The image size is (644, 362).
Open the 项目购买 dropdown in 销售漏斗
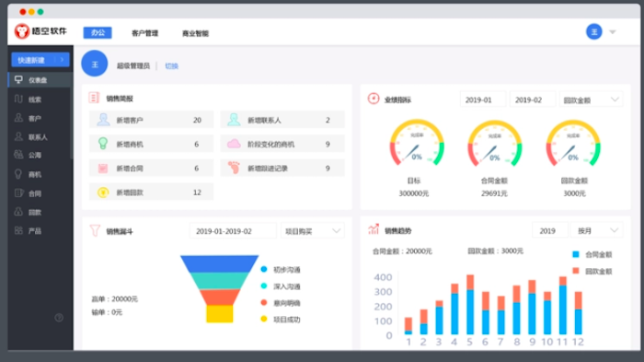coord(313,231)
